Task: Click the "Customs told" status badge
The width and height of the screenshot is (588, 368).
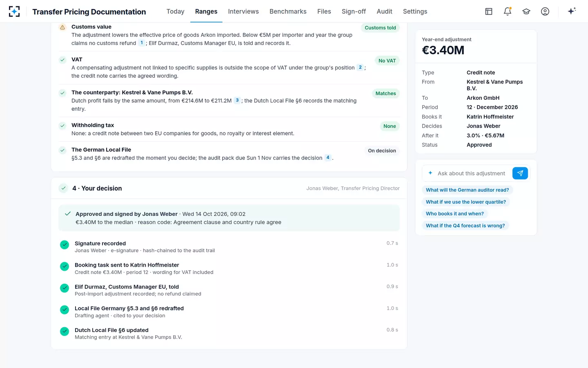Action: point(380,28)
